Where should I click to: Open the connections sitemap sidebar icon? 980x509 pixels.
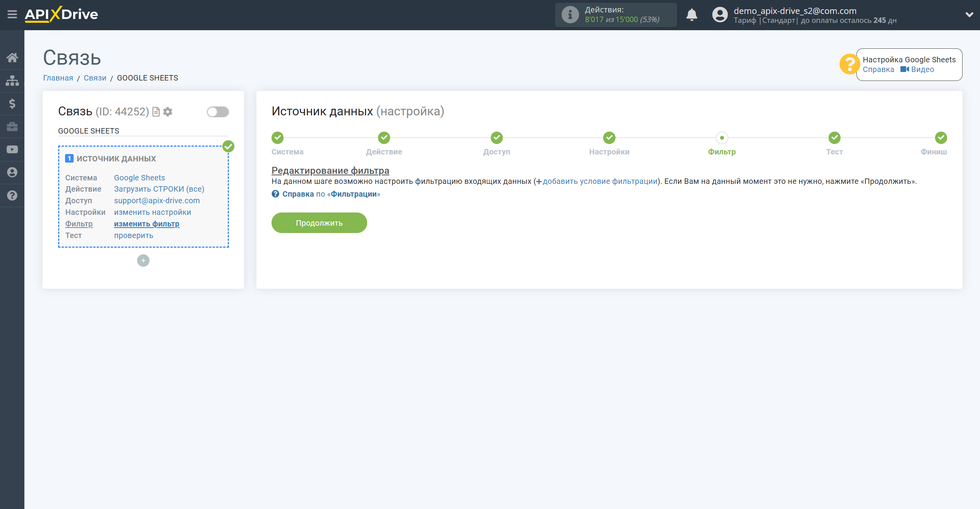tap(12, 81)
